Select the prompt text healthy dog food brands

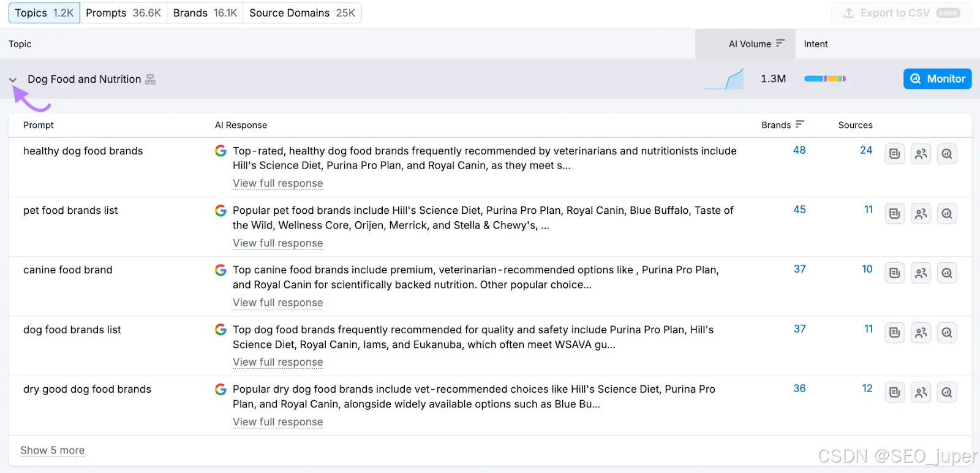pyautogui.click(x=83, y=151)
